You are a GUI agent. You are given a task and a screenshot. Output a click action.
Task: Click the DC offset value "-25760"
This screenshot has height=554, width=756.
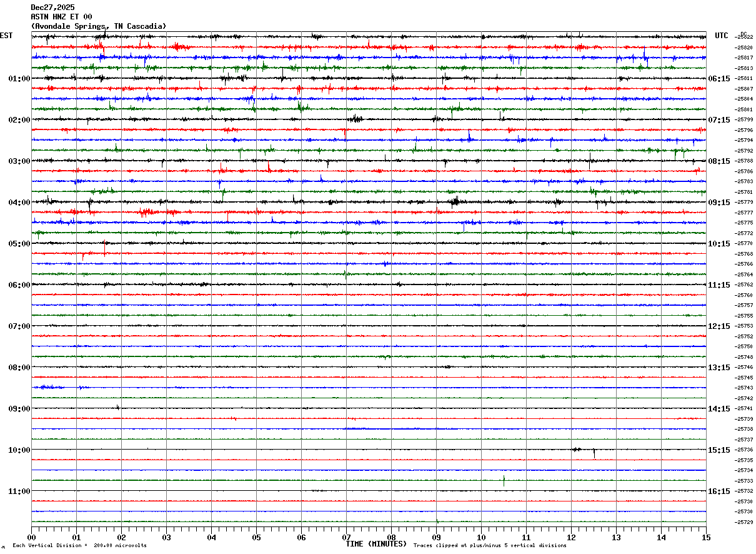tap(744, 295)
